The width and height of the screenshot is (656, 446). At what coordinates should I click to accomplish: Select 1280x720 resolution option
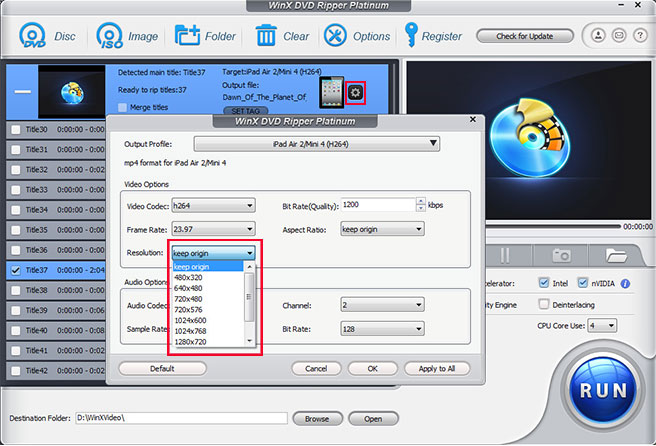click(x=208, y=342)
